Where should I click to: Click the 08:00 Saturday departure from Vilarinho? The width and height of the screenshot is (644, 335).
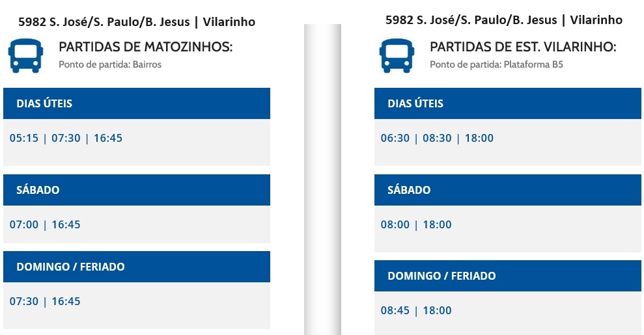[x=395, y=224]
